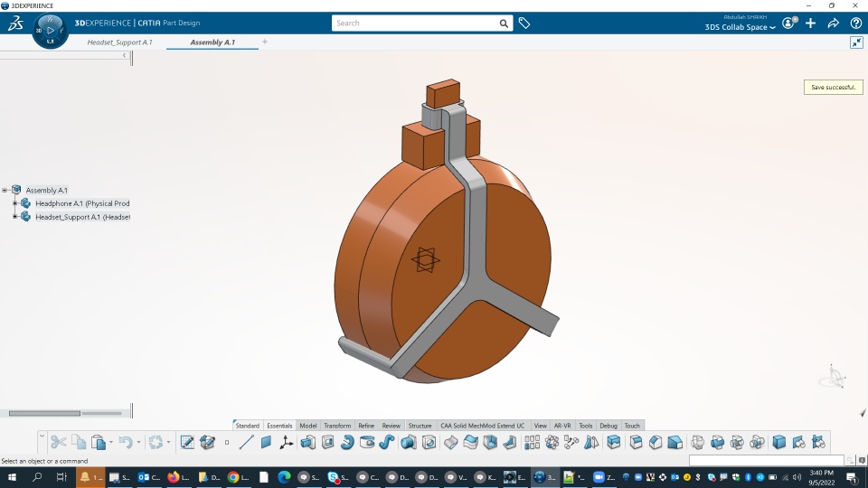This screenshot has width=868, height=488.
Task: Toggle full-screen expand icon at top right
Action: [x=856, y=42]
